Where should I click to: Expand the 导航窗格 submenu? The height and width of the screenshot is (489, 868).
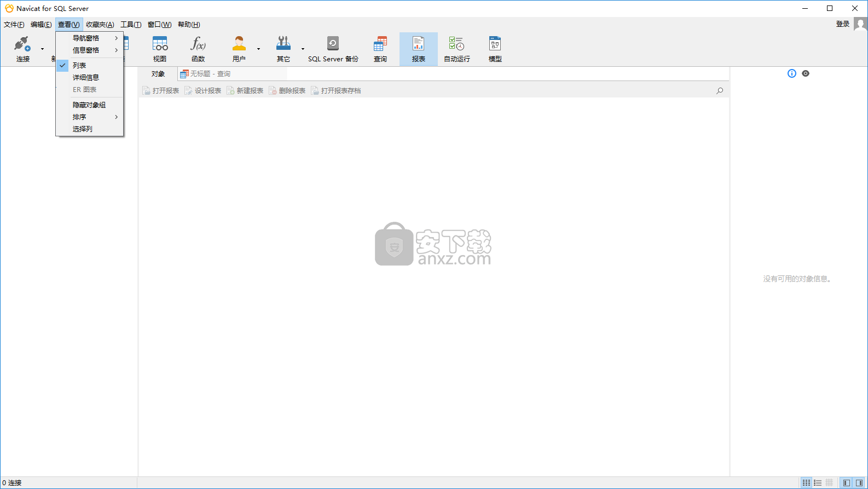pyautogui.click(x=90, y=38)
